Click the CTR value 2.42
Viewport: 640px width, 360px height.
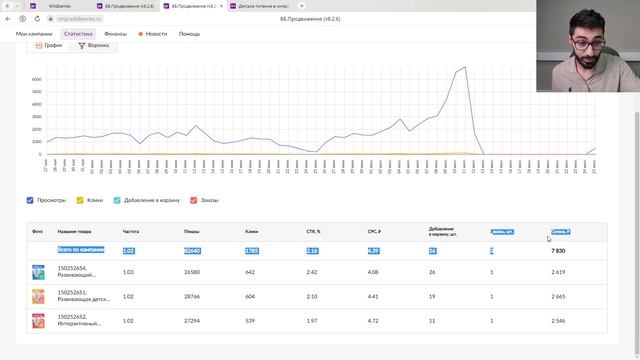click(311, 272)
